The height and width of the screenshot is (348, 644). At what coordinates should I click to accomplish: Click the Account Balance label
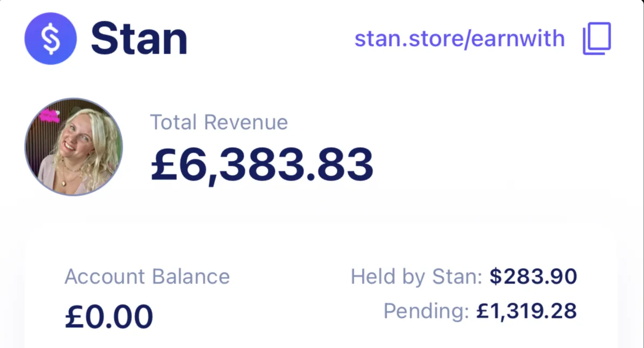click(x=147, y=277)
